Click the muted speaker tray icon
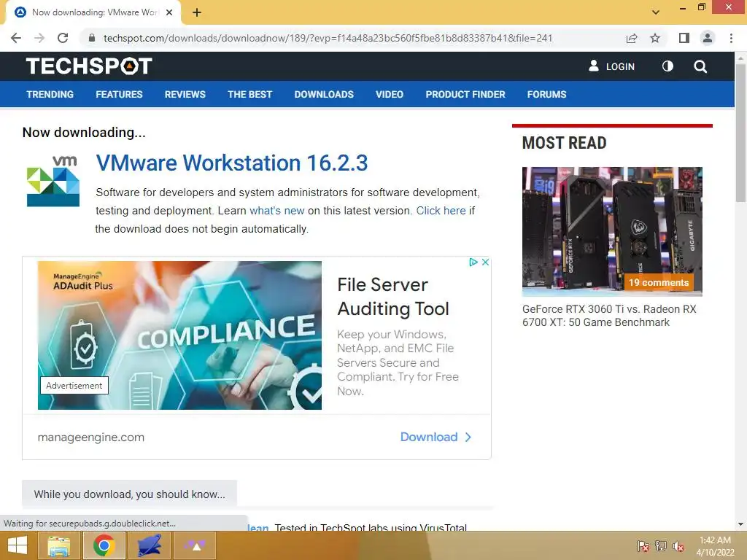The width and height of the screenshot is (747, 560). coord(678,546)
